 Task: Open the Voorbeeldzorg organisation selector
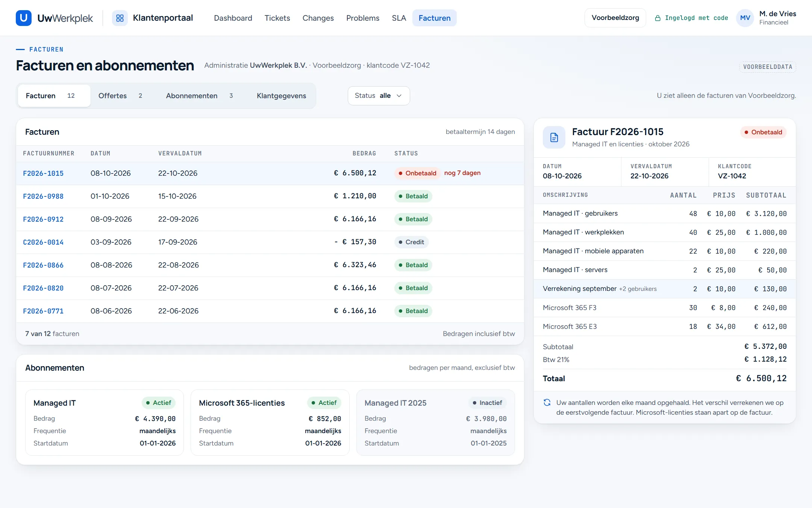click(615, 18)
